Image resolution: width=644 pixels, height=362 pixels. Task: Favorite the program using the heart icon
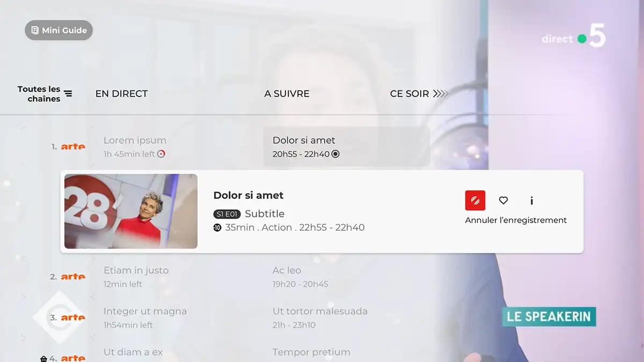pos(503,201)
